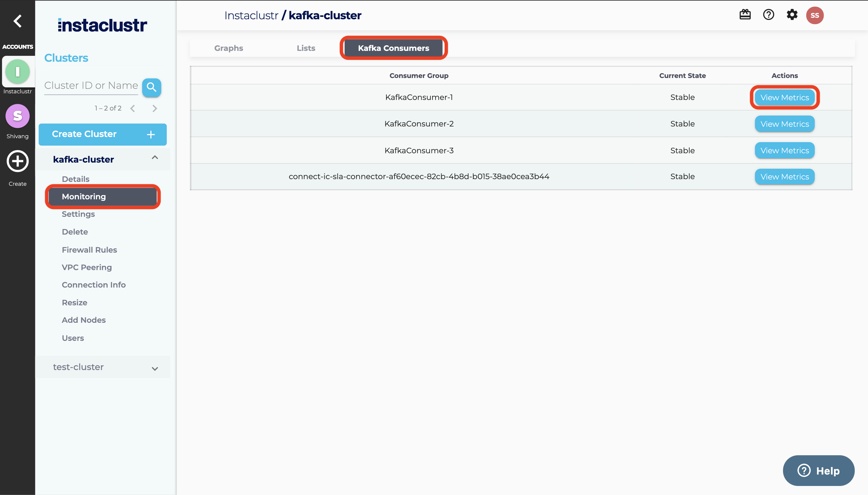Click the cluster search magnifier button

(x=151, y=88)
